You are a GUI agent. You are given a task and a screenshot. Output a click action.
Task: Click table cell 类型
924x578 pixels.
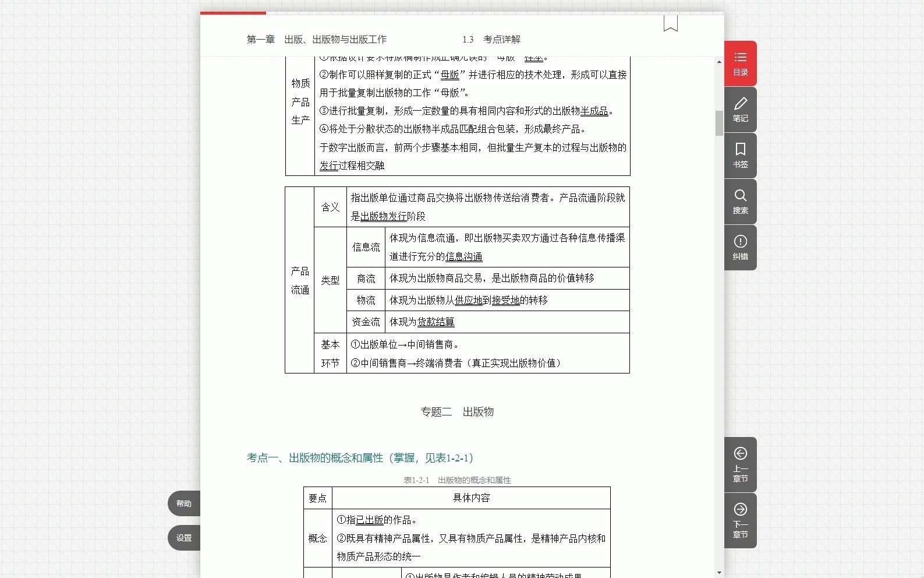(x=330, y=280)
